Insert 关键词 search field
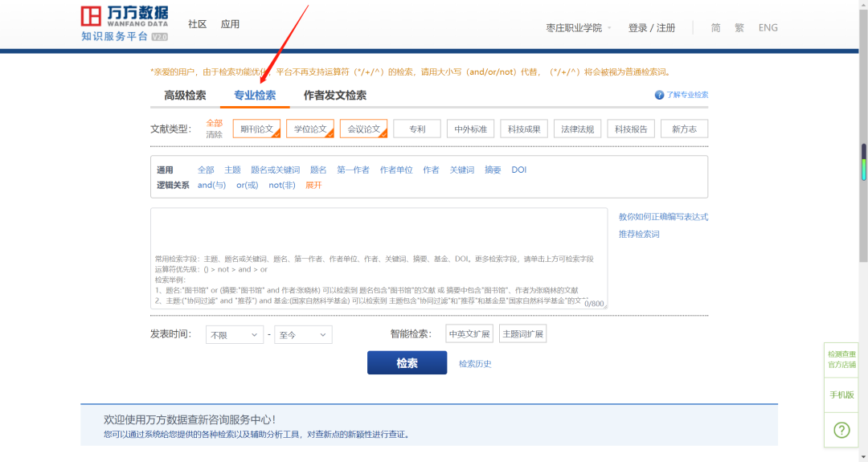The height and width of the screenshot is (462, 868). pyautogui.click(x=461, y=170)
